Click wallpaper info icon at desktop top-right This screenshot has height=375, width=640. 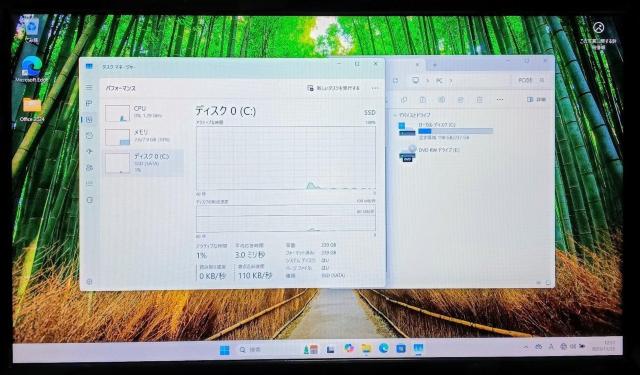point(599,28)
